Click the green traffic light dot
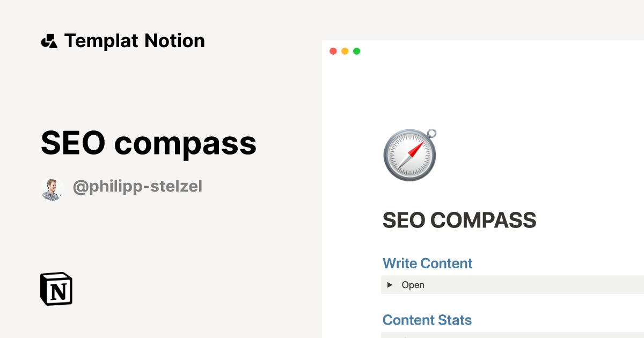This screenshot has height=338, width=644. tap(357, 51)
